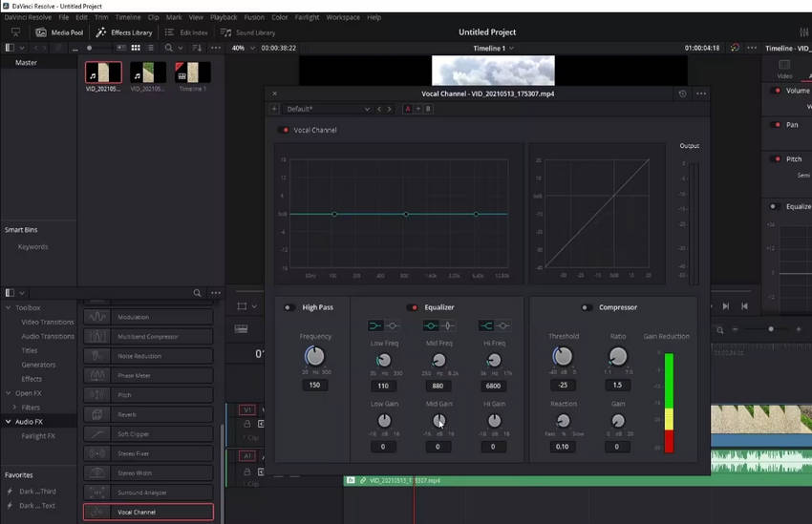Open the Timeline menu
The height and width of the screenshot is (524, 812).
(x=128, y=17)
